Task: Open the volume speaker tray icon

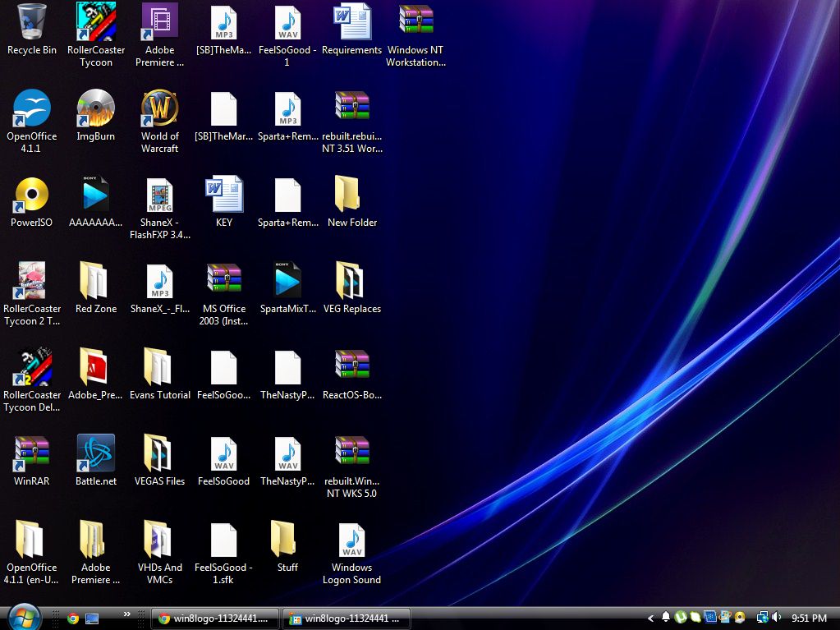Action: [776, 618]
